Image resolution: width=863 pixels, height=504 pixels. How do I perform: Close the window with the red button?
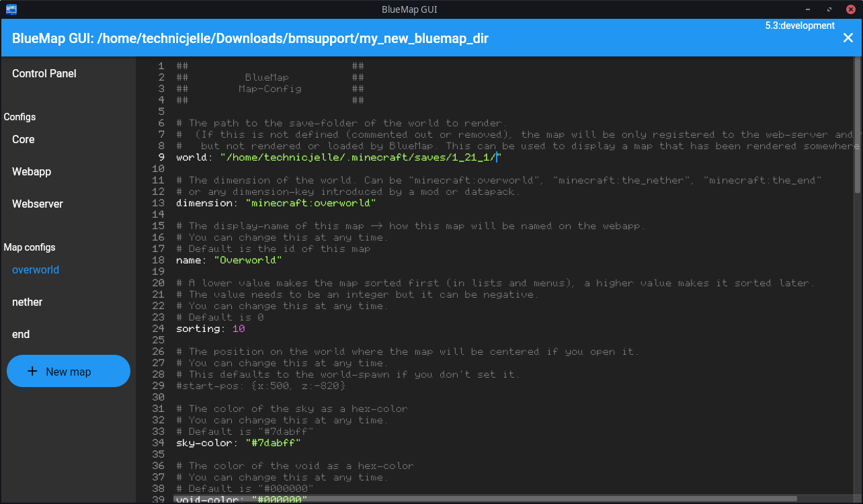pos(851,9)
